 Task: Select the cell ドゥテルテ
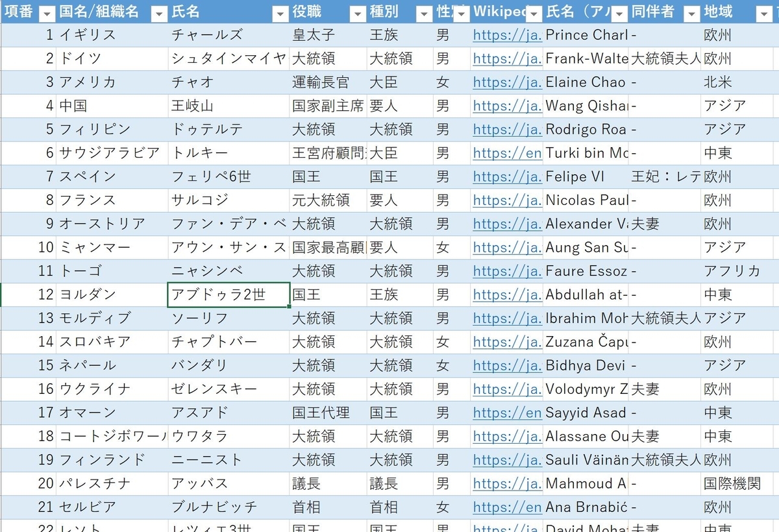pos(229,130)
